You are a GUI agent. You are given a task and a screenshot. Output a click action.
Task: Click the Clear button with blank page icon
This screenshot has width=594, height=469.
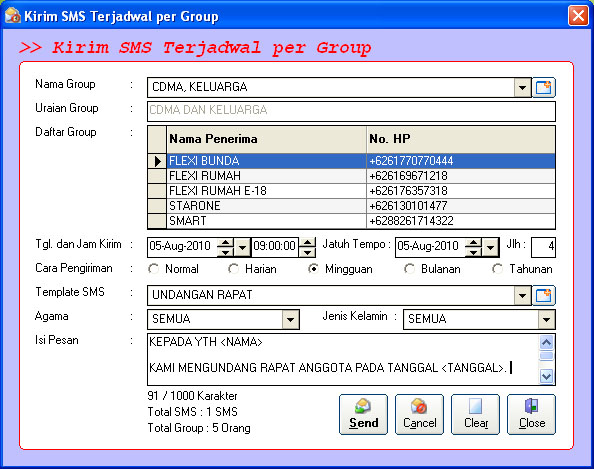click(x=475, y=414)
